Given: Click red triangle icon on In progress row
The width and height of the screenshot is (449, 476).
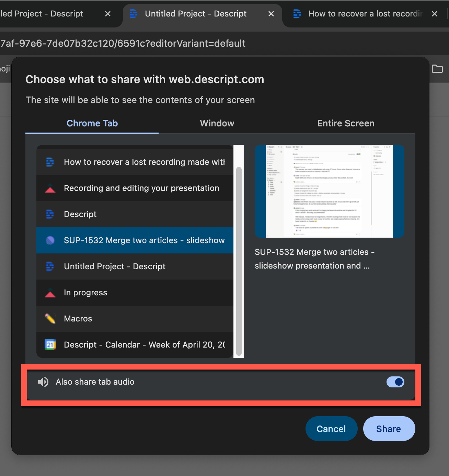Looking at the screenshot, I should pyautogui.click(x=50, y=293).
